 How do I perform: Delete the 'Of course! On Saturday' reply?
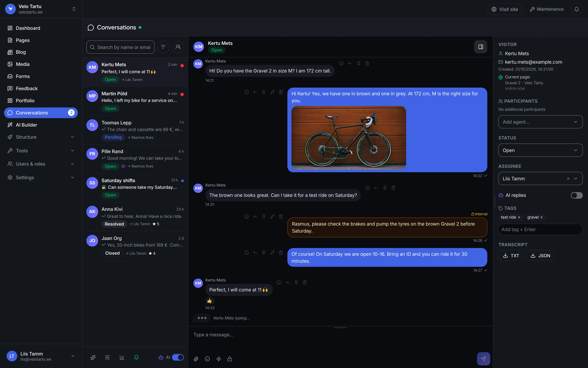(x=281, y=253)
